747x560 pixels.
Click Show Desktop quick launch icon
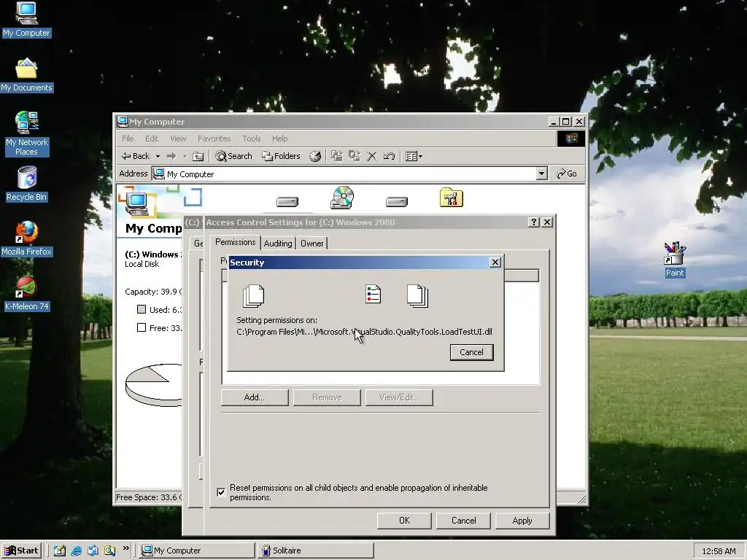coord(60,551)
